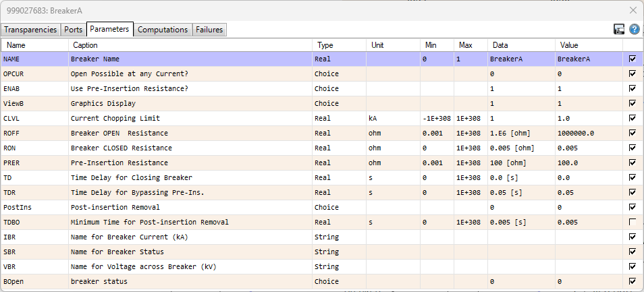Image resolution: width=644 pixels, height=292 pixels.
Task: Toggle the PostIns row checkbox
Action: click(x=633, y=207)
